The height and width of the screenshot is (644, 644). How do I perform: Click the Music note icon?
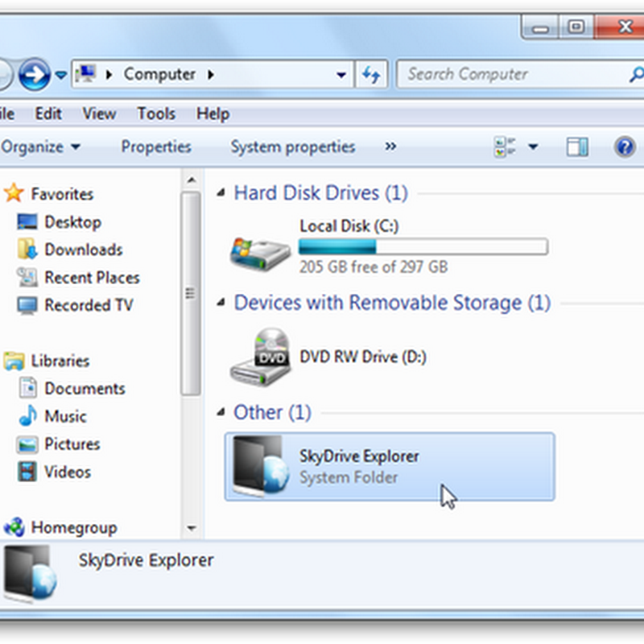coord(27,415)
